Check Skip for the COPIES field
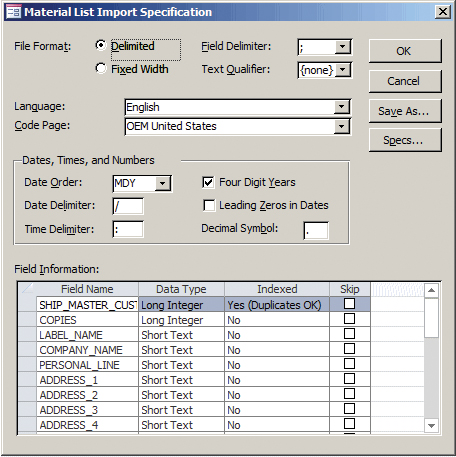The height and width of the screenshot is (457, 456). coord(349,319)
